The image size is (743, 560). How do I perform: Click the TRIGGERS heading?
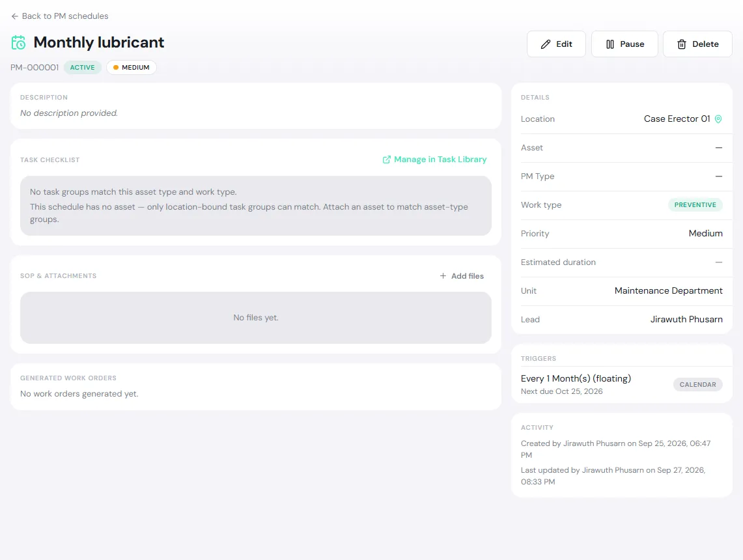tap(539, 359)
